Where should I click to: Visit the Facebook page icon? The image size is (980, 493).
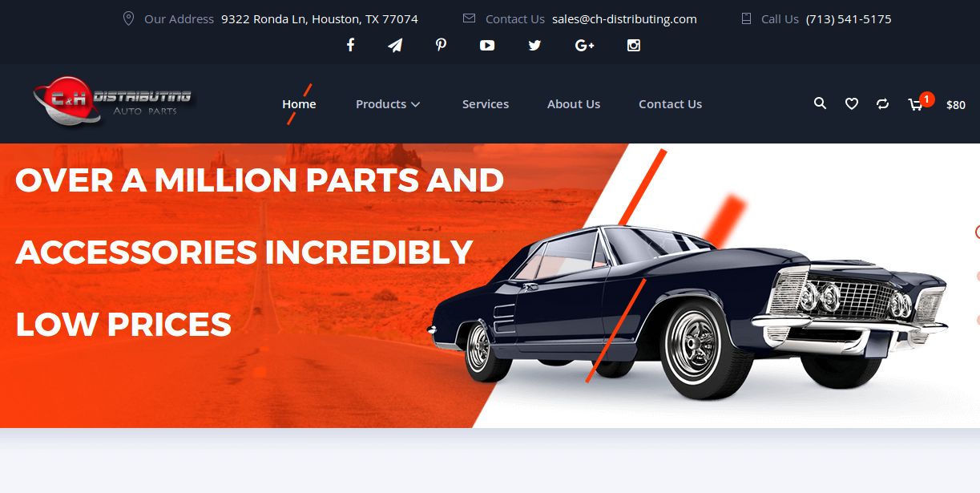pyautogui.click(x=350, y=45)
